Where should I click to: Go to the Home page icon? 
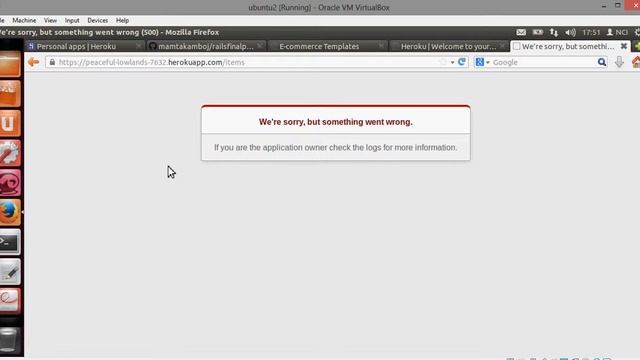tap(636, 62)
